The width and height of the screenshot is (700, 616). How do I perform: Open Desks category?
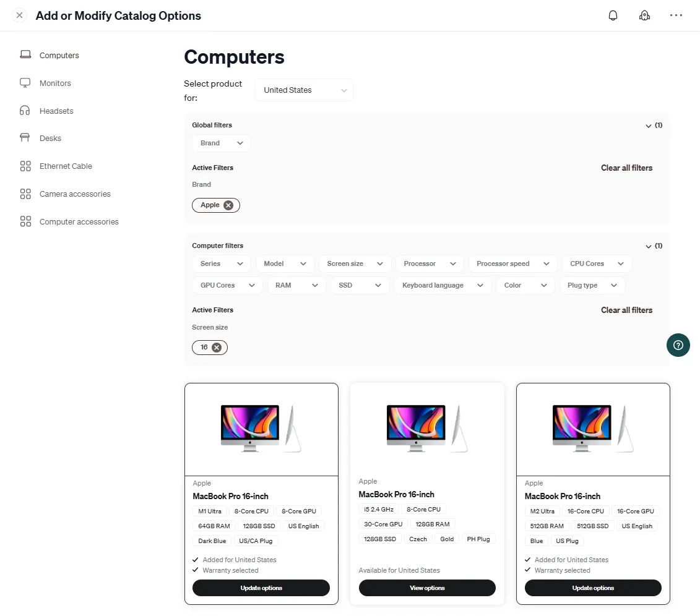coord(50,139)
